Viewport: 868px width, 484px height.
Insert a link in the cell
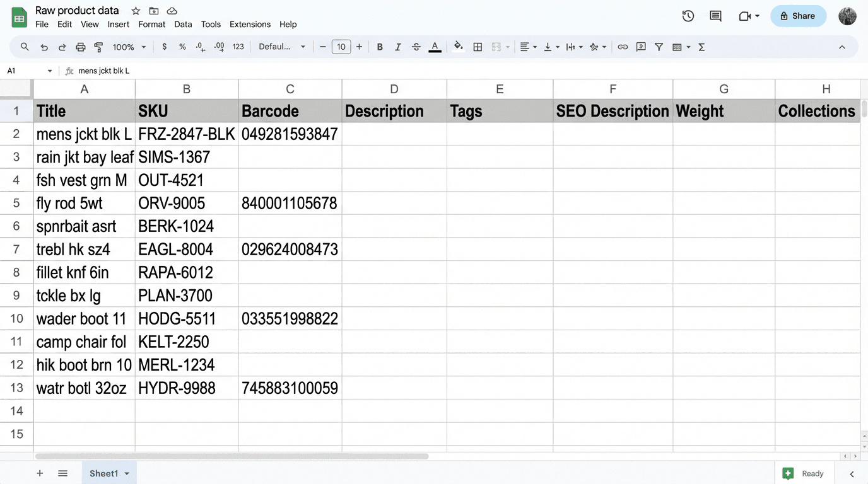623,47
